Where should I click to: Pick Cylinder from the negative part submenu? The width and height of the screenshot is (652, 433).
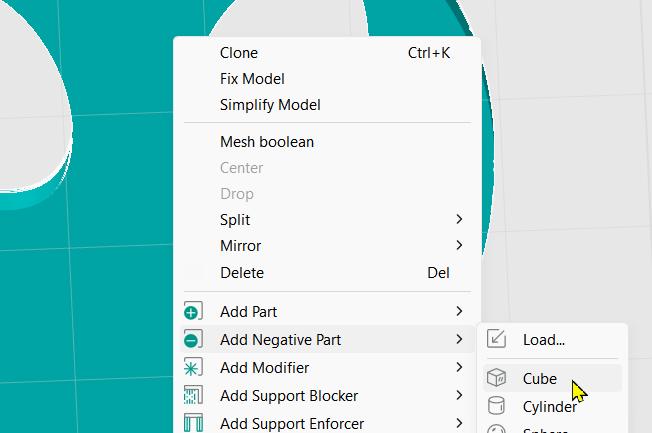click(x=549, y=407)
